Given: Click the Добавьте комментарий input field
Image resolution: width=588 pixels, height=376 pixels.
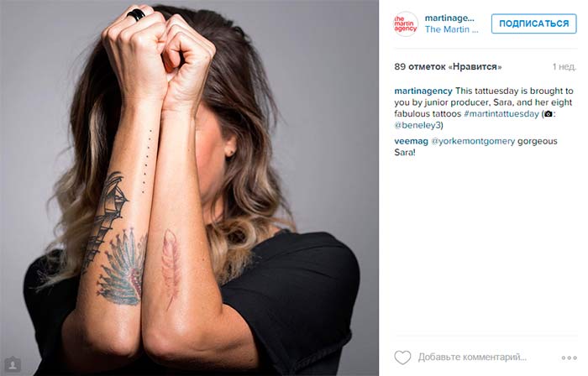Looking at the screenshot, I should (x=472, y=358).
